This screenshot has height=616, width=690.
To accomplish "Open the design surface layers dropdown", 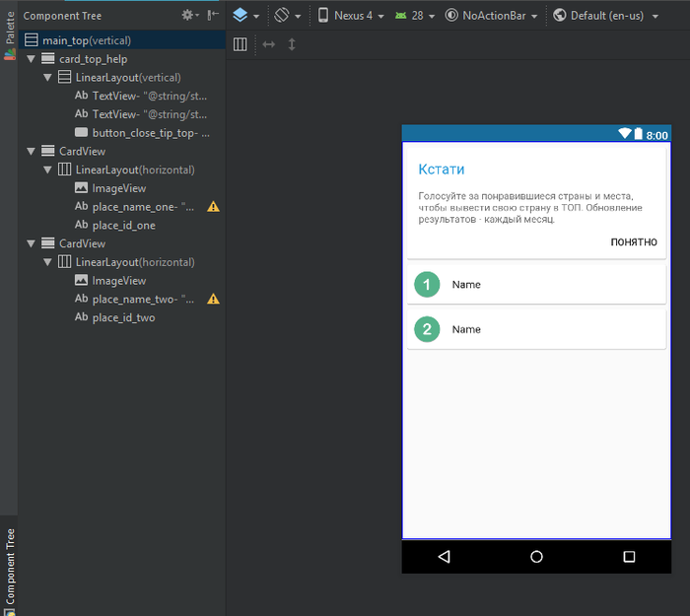I will (x=245, y=16).
